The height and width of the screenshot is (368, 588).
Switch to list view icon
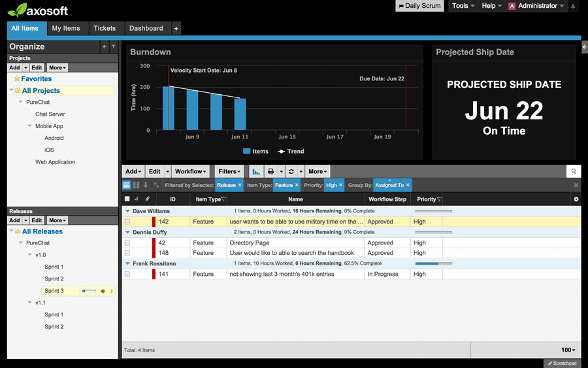tap(127, 185)
